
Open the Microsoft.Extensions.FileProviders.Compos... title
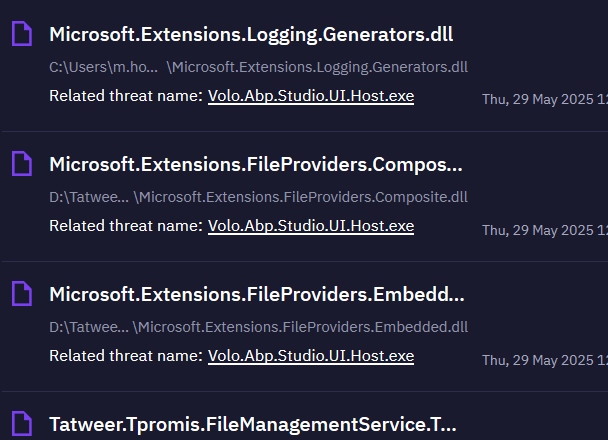(x=256, y=164)
